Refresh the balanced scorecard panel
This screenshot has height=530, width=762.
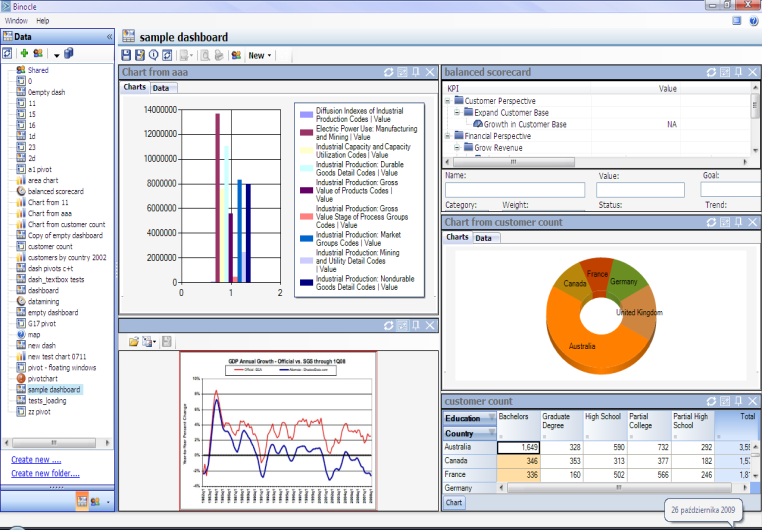point(711,72)
